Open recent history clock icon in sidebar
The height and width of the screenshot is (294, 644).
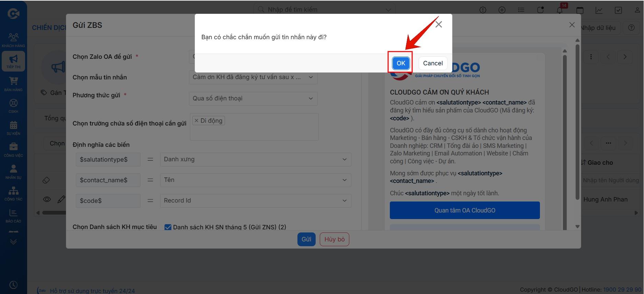pos(13,285)
